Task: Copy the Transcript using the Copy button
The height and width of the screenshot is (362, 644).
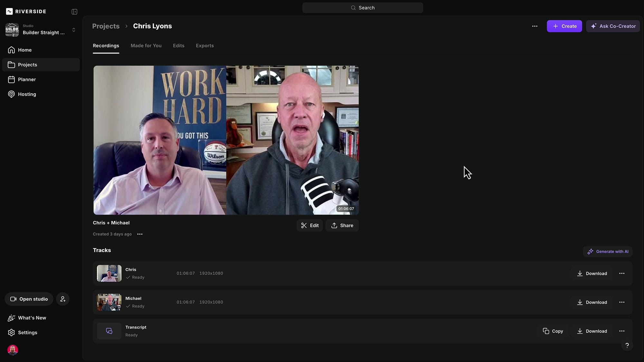Action: (x=553, y=331)
